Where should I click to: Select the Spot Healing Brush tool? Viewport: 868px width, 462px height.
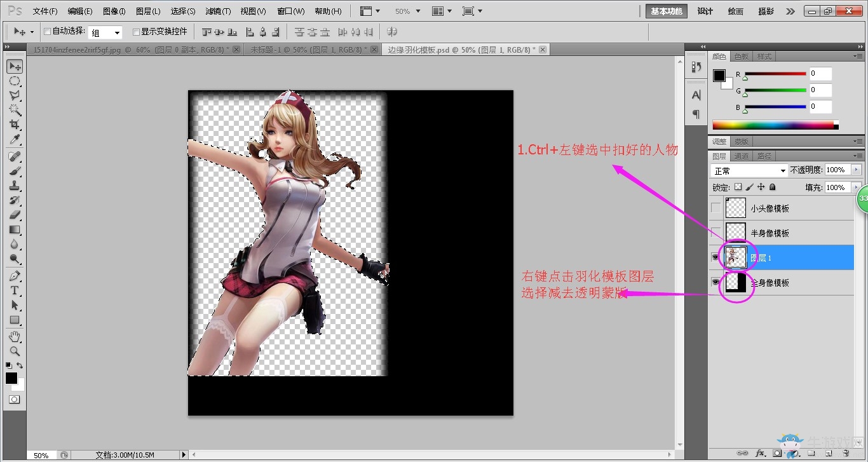pos(14,156)
